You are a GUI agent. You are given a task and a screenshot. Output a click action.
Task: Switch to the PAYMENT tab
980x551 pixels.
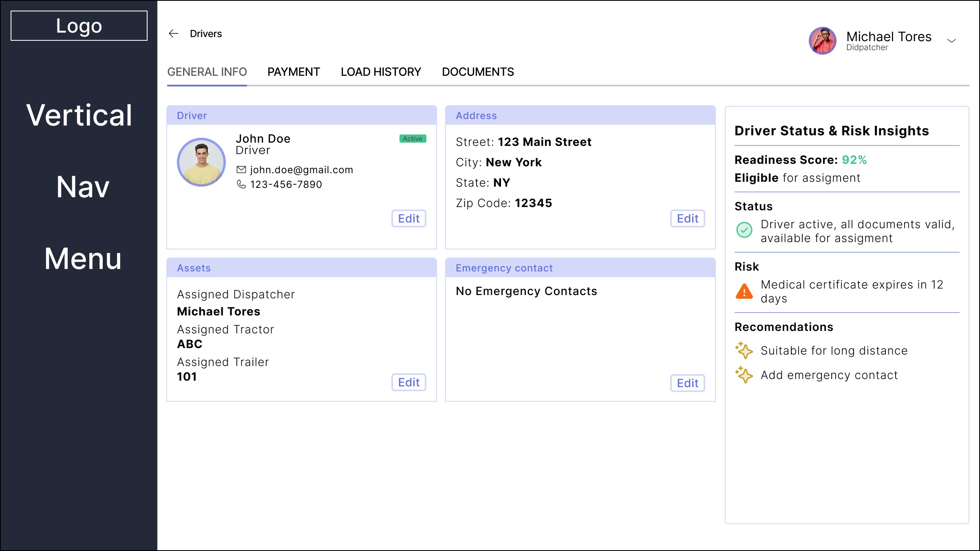tap(294, 72)
